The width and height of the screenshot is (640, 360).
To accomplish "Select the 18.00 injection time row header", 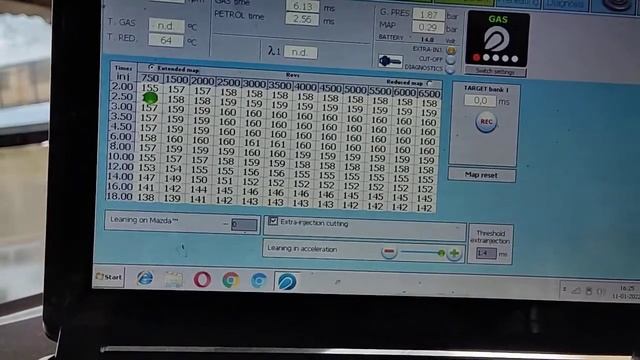I will click(119, 196).
